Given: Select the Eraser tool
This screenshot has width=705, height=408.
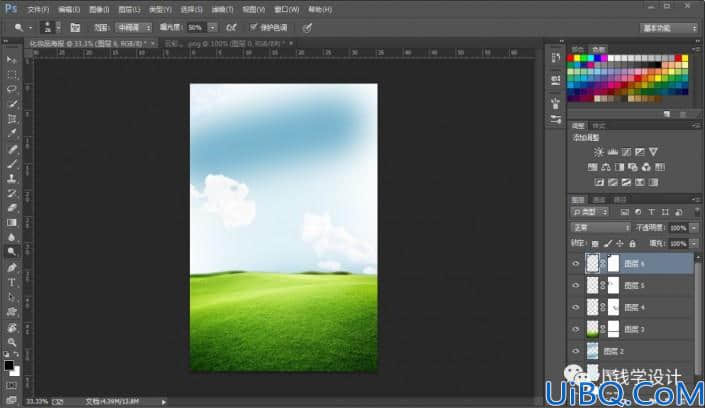Looking at the screenshot, I should click(x=12, y=208).
